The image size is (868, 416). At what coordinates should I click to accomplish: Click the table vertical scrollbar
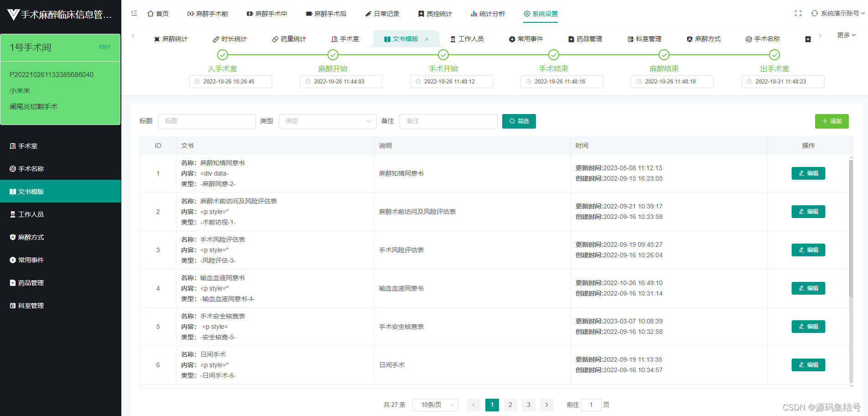(851, 228)
